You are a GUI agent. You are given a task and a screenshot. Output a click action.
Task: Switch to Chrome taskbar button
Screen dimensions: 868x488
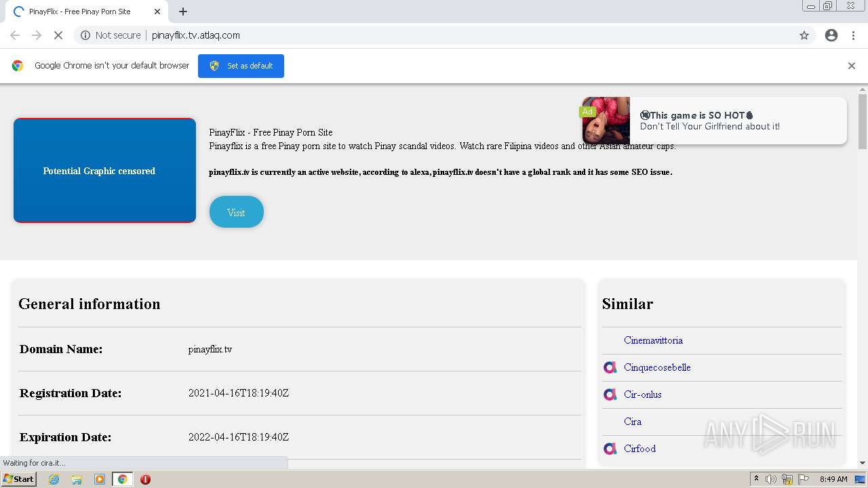click(x=122, y=479)
